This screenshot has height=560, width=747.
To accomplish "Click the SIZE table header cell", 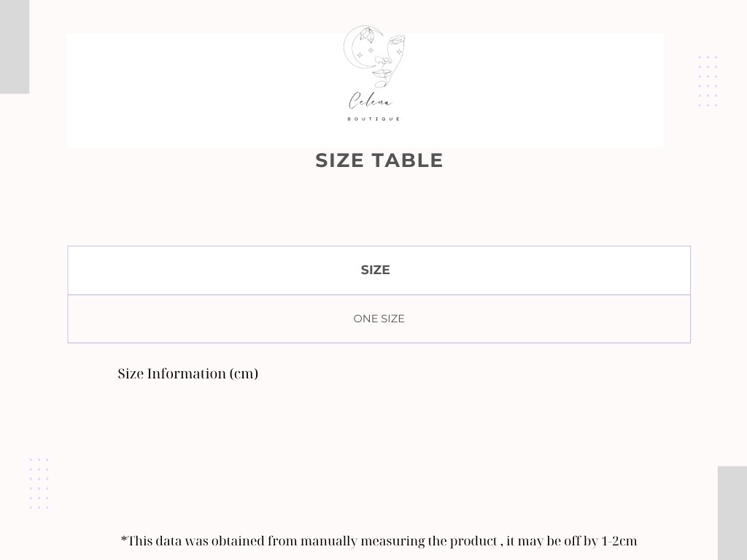I will point(379,271).
